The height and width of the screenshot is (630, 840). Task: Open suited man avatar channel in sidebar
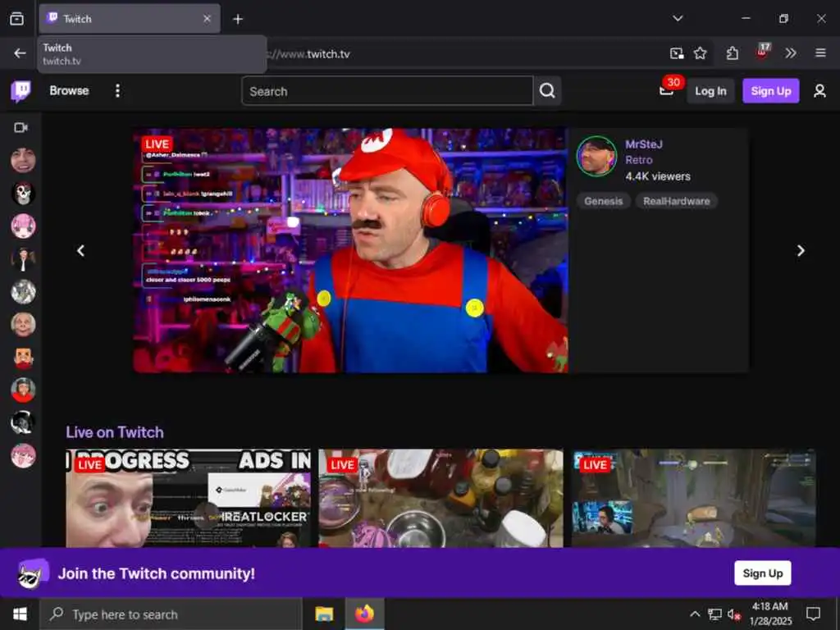coord(23,258)
